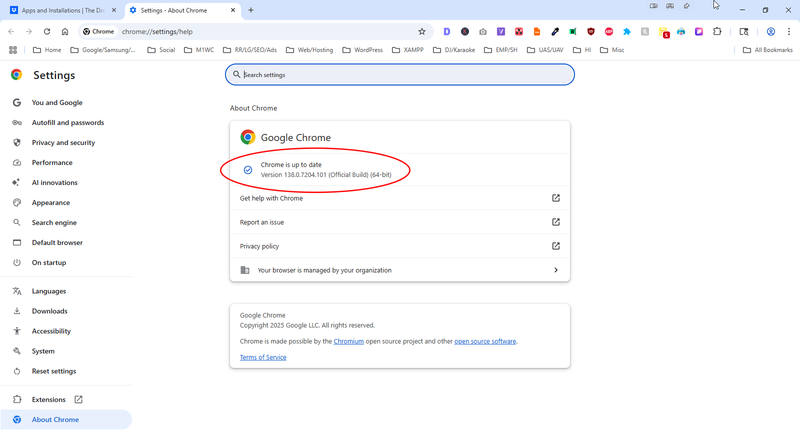Open the Terms of Service link
The height and width of the screenshot is (435, 800).
pos(263,357)
